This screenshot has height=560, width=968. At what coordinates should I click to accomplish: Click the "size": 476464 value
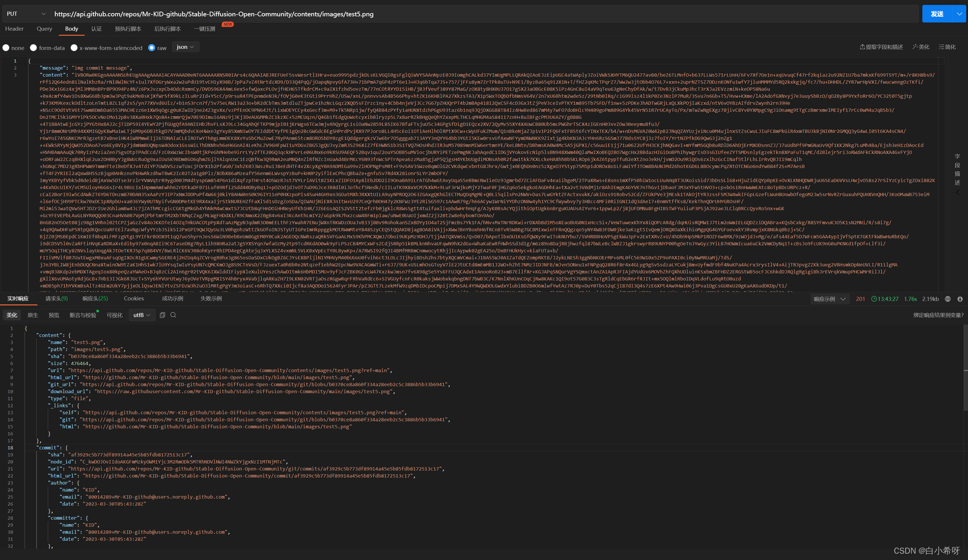[79, 363]
